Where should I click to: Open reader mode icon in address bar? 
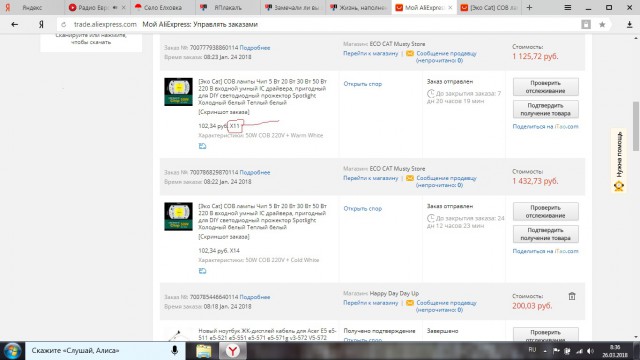[x=586, y=24]
